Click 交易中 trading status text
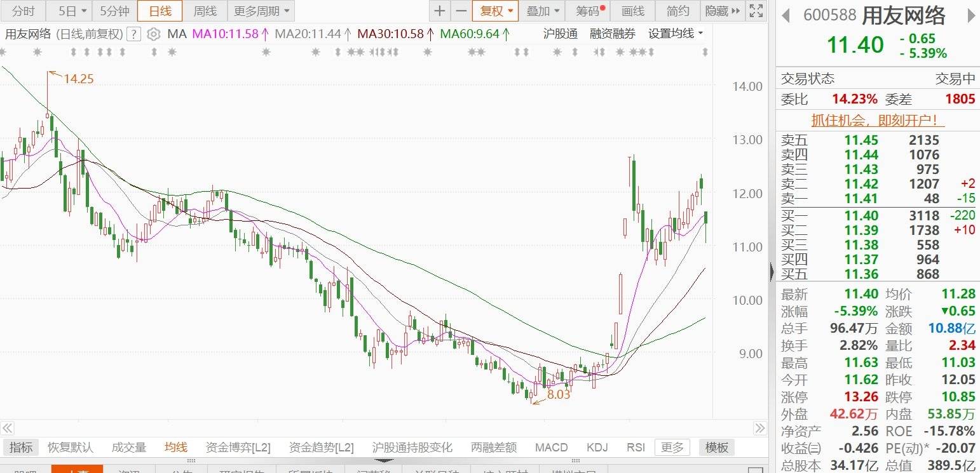Viewport: 980px width, 473px height. 955,79
